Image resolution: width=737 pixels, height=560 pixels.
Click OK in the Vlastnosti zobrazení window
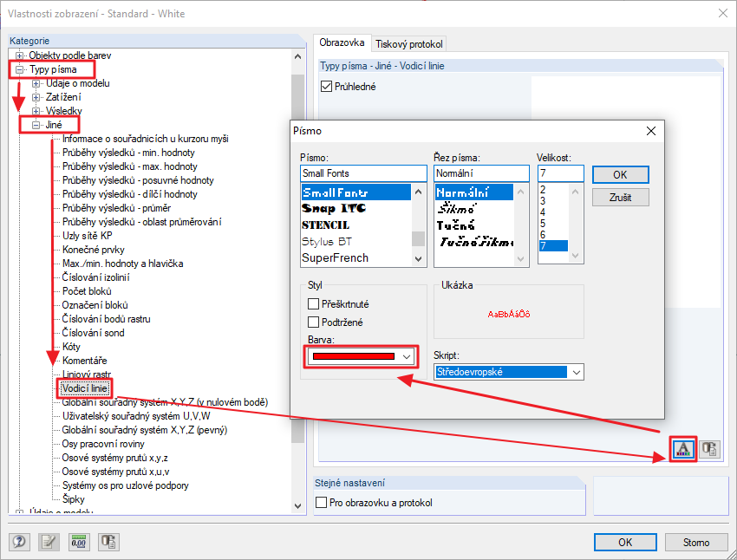(x=625, y=542)
